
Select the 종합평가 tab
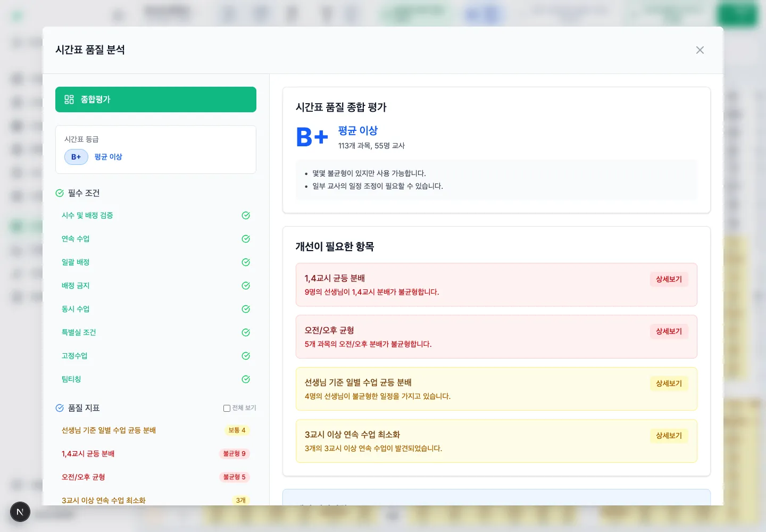click(x=156, y=99)
